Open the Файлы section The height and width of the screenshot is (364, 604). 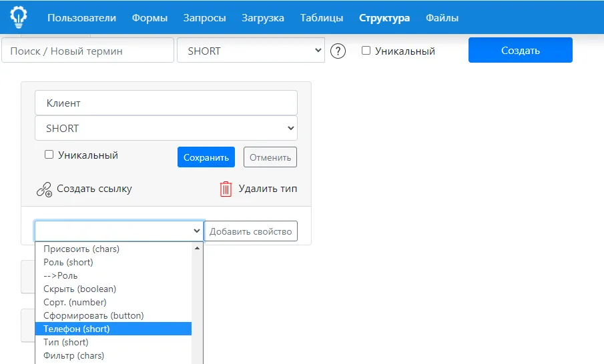(442, 18)
